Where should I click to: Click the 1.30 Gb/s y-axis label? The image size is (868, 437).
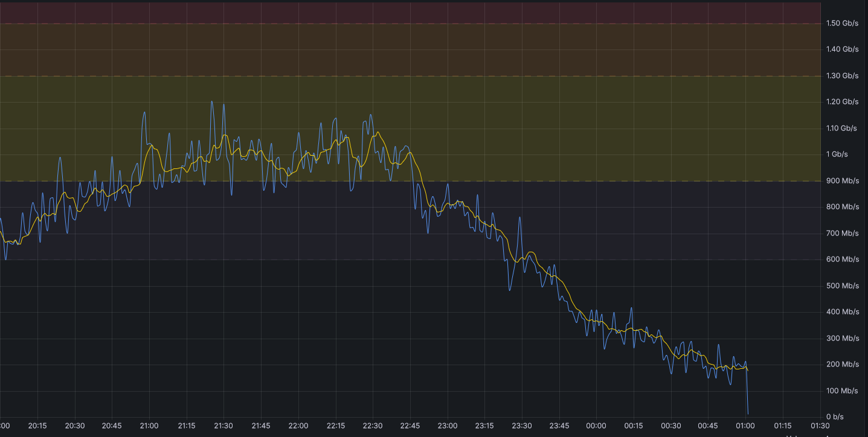(842, 76)
